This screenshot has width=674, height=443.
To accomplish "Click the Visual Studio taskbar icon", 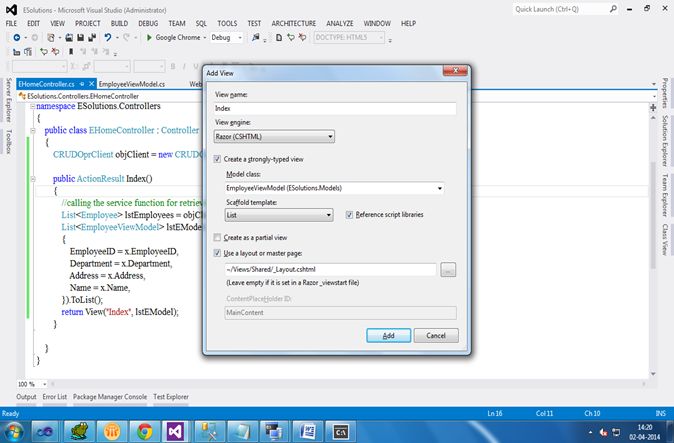I will pos(175,431).
